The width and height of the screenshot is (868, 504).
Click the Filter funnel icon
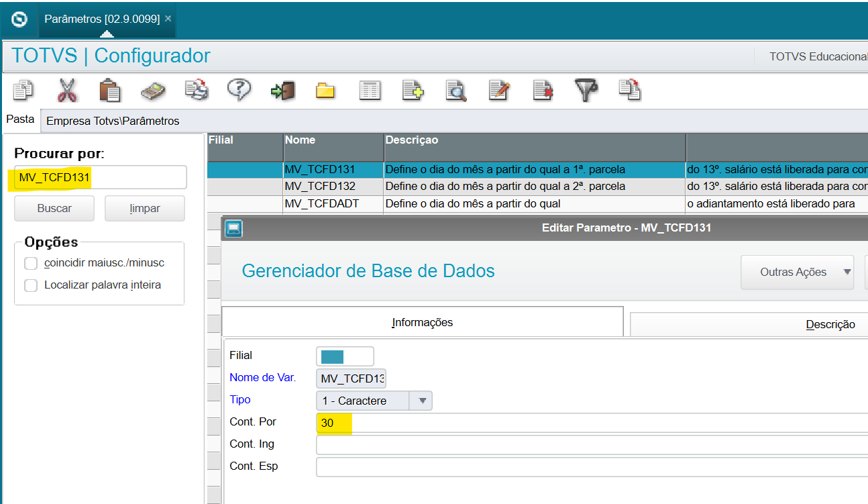point(586,90)
